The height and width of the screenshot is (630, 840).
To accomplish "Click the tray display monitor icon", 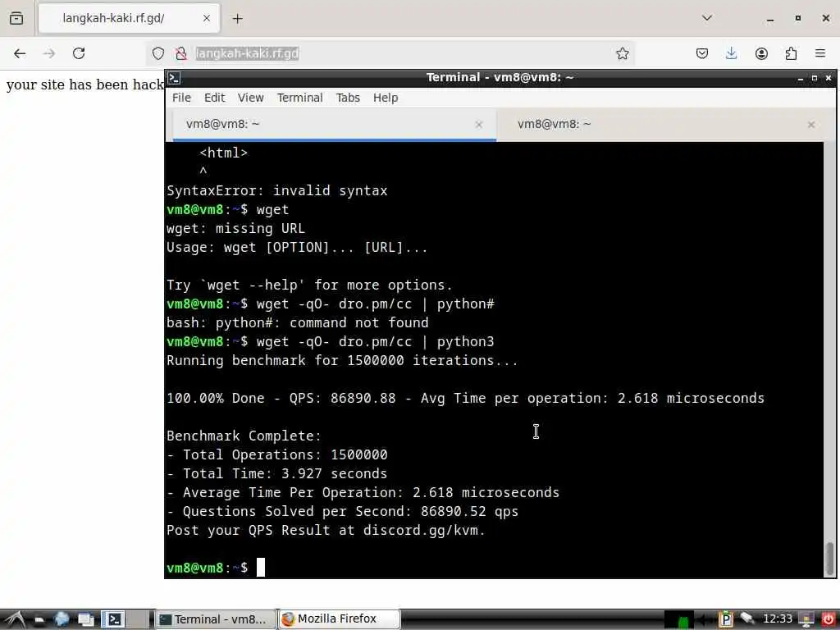I will [806, 619].
